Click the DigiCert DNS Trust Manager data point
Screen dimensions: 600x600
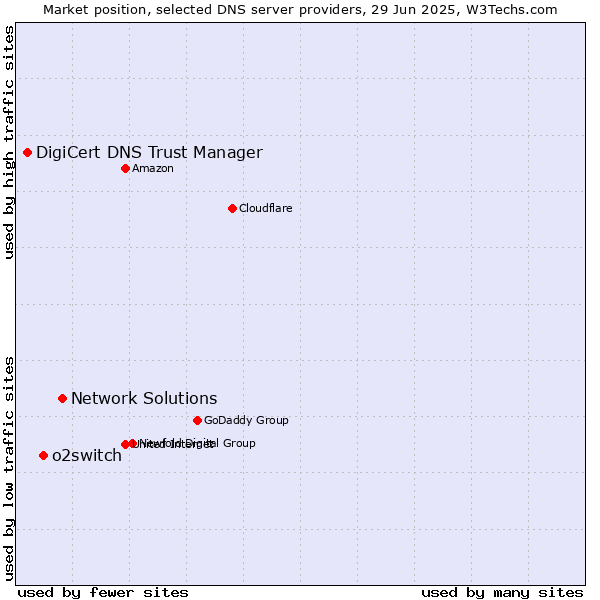28,153
